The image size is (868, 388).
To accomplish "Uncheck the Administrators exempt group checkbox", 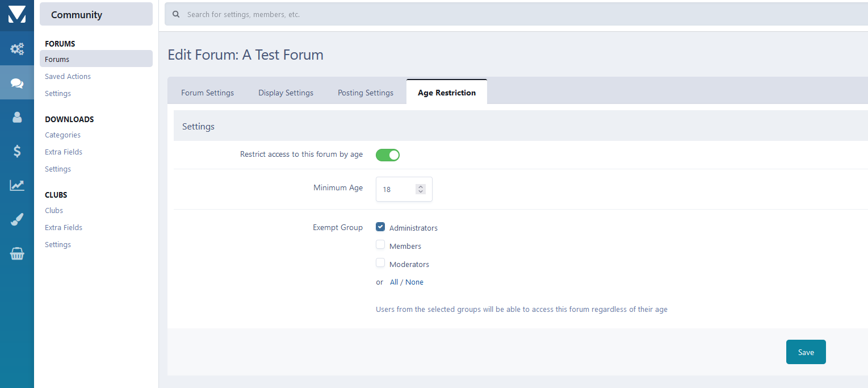I will point(380,227).
